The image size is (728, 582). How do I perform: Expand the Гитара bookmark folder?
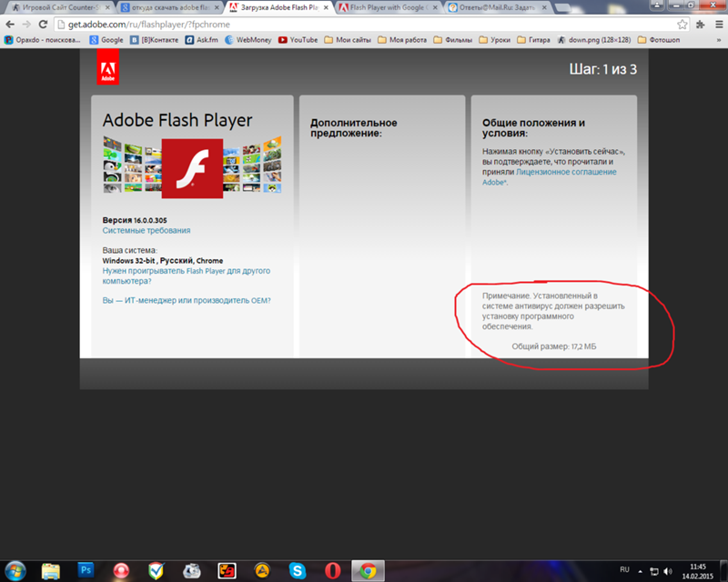click(x=533, y=40)
